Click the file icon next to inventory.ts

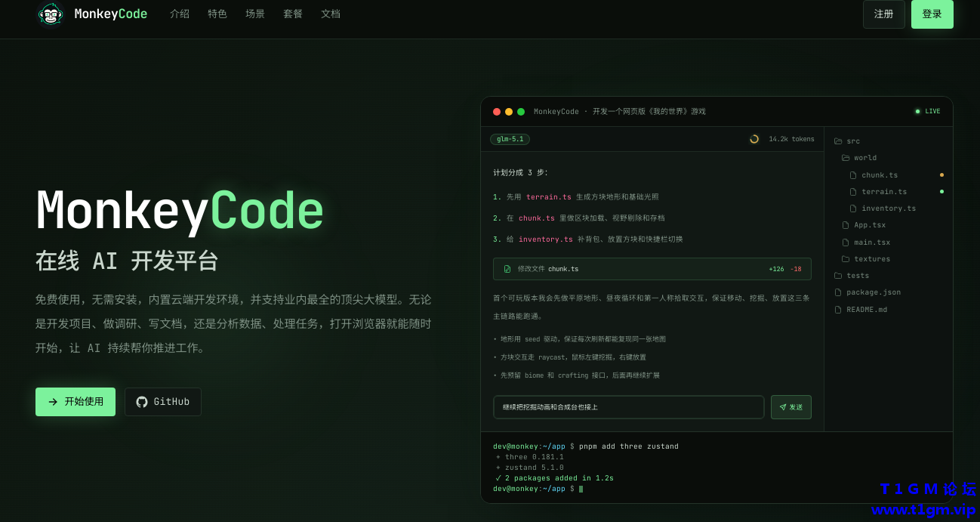tap(854, 208)
